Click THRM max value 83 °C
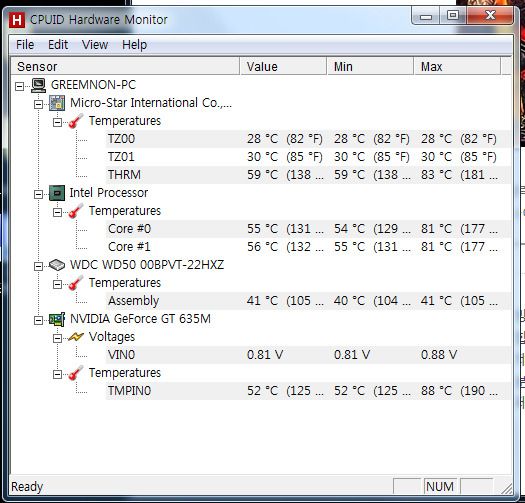The width and height of the screenshot is (525, 503). point(459,175)
